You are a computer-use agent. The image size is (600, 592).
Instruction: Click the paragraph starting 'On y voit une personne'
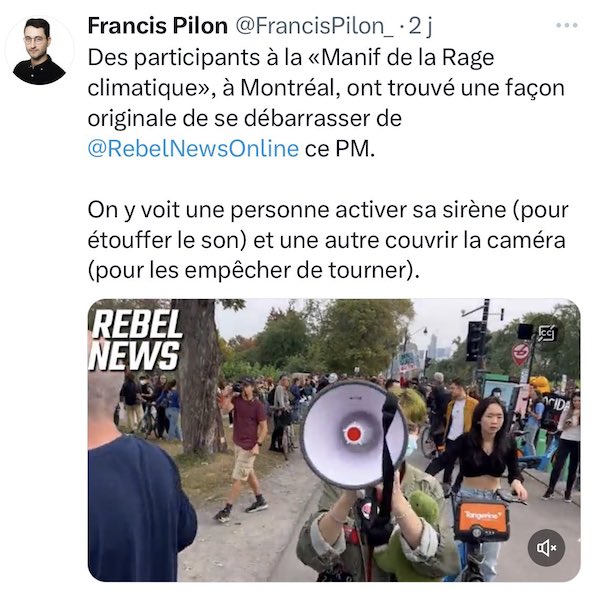[328, 240]
